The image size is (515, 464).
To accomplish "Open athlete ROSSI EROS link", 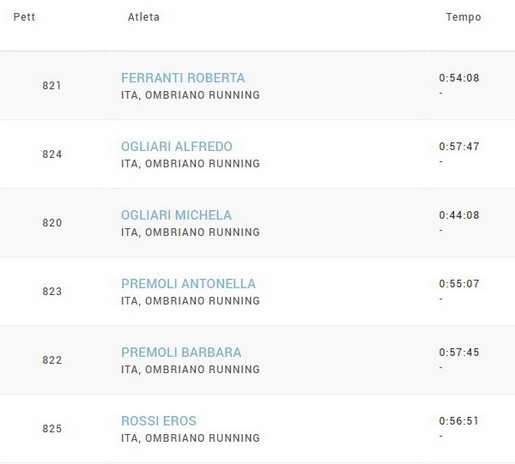I will 159,421.
